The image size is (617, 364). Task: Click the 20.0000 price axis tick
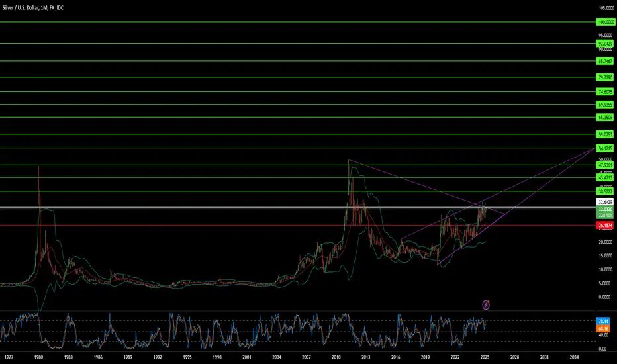point(605,242)
